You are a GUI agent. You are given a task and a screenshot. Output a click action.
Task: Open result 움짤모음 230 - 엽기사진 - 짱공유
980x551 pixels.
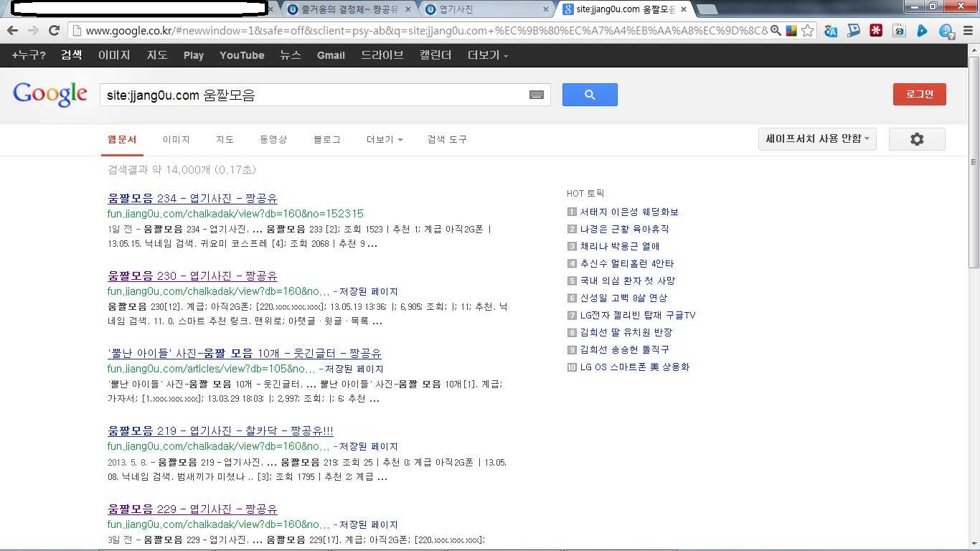192,276
